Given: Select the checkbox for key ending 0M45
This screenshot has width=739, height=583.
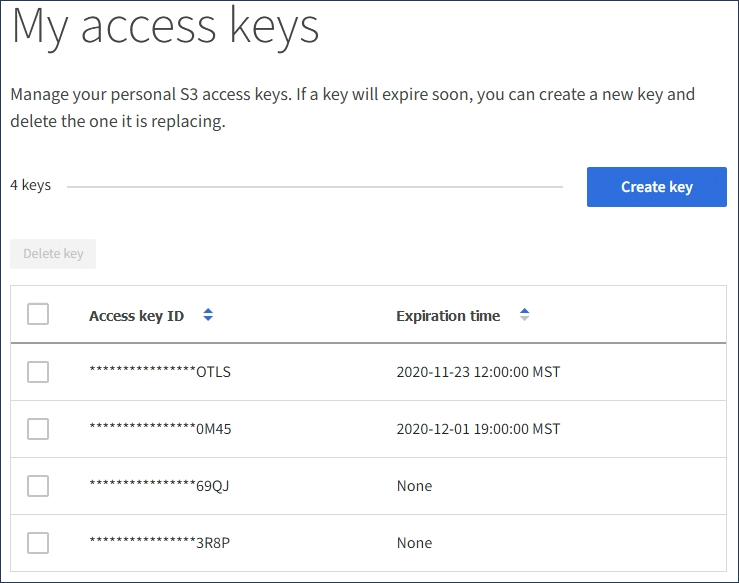Looking at the screenshot, I should pos(38,429).
